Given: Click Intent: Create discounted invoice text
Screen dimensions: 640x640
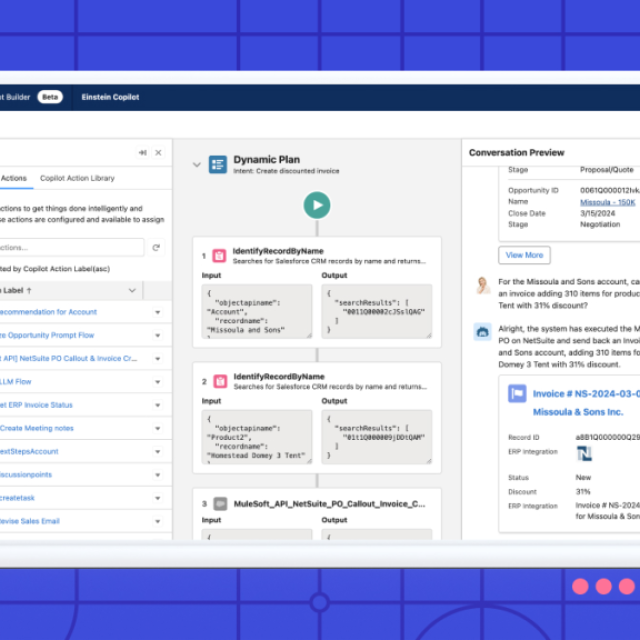Looking at the screenshot, I should [x=286, y=171].
